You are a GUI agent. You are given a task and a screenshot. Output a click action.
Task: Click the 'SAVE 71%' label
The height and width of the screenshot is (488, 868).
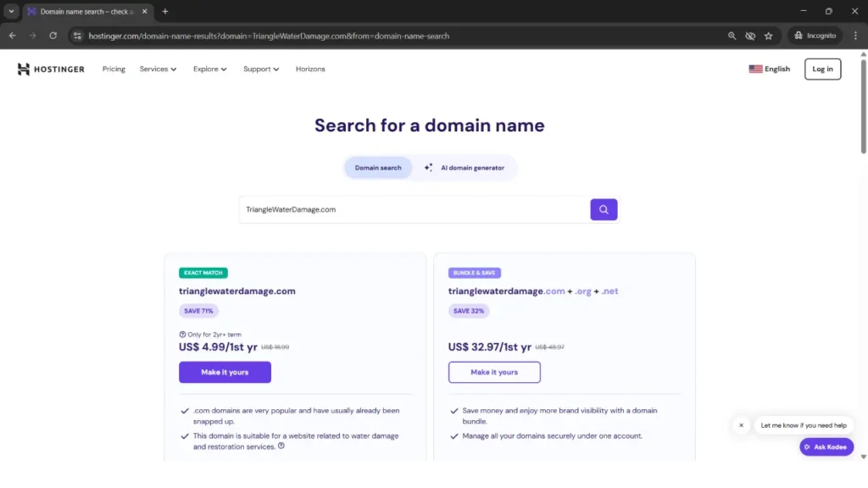[198, 311]
